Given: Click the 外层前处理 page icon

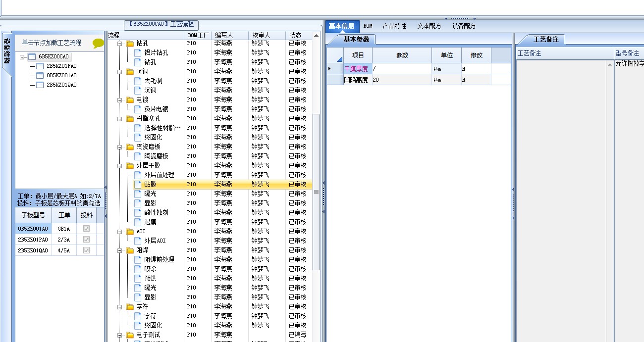Looking at the screenshot, I should click(138, 175).
